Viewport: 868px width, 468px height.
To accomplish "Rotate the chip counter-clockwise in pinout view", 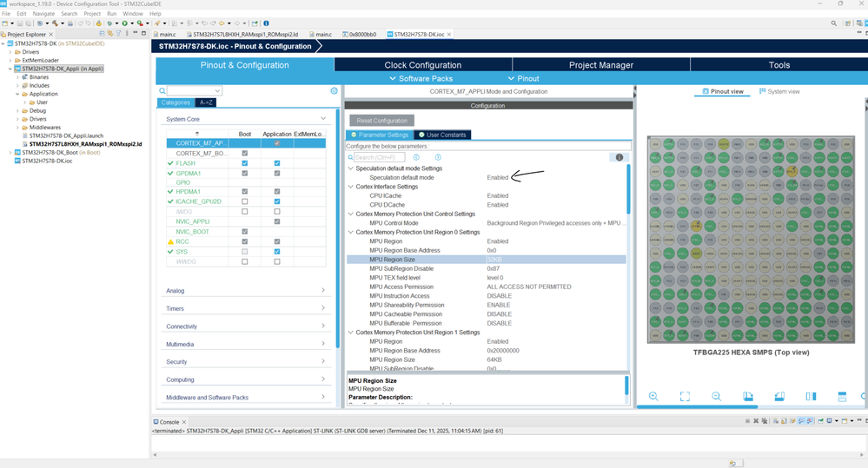I will (x=779, y=396).
